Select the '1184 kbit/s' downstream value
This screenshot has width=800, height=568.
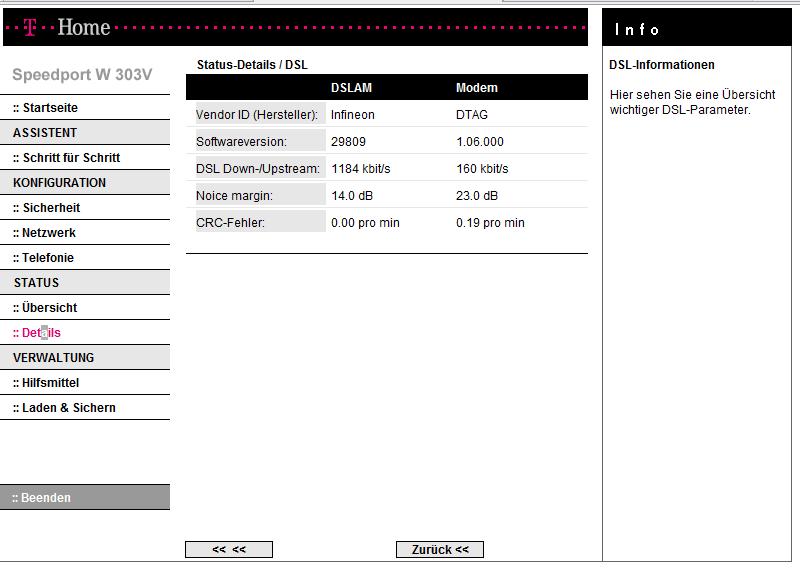(361, 169)
